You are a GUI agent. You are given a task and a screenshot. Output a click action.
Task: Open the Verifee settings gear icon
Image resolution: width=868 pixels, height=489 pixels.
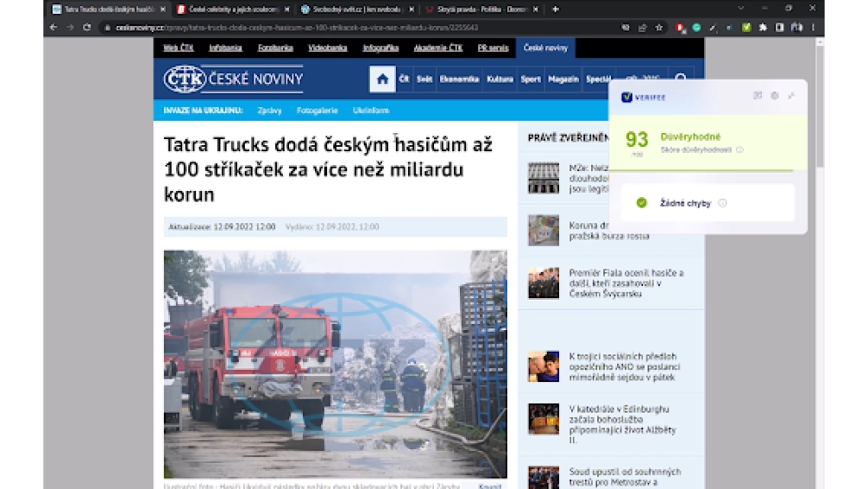pos(774,96)
